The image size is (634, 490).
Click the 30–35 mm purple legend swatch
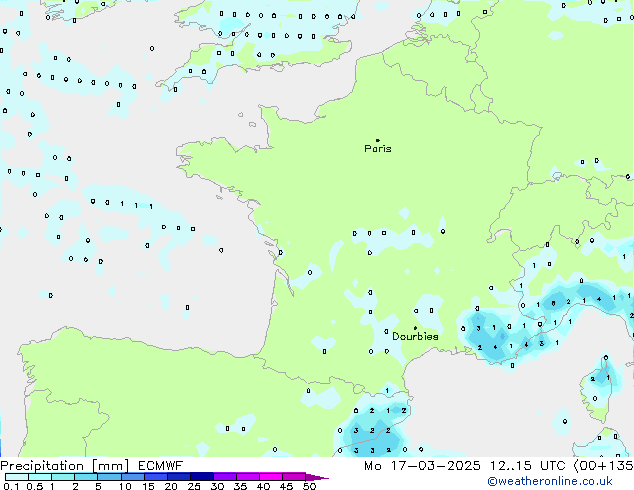pos(224,477)
